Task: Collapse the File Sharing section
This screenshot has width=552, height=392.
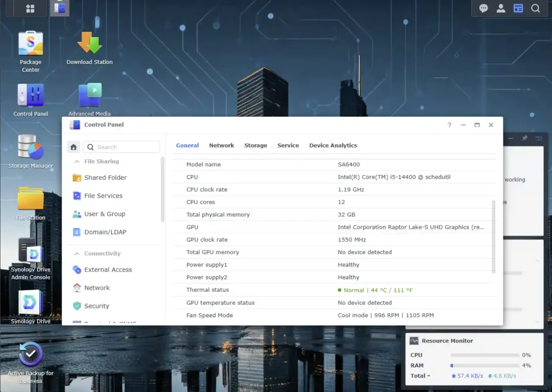Action: (x=75, y=162)
